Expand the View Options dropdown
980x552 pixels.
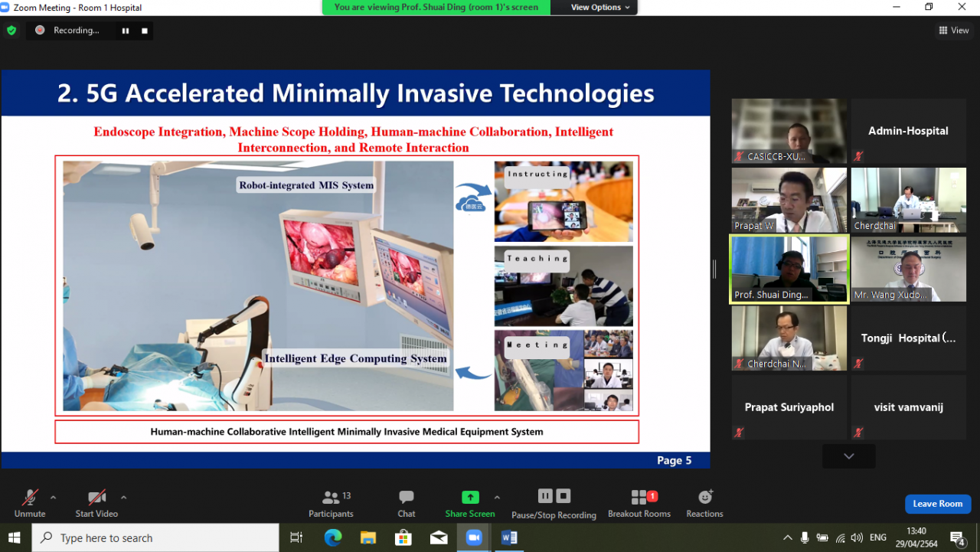tap(600, 8)
